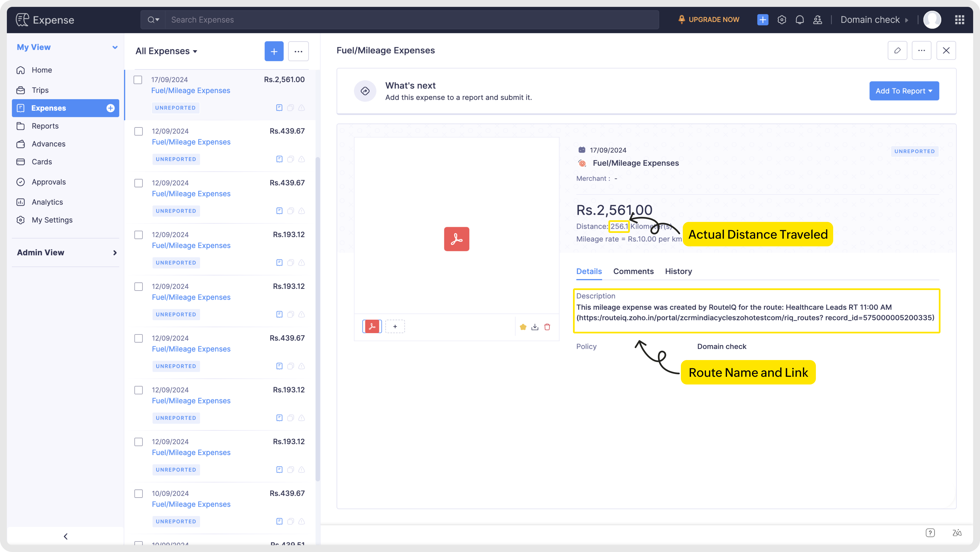Click copy icon on 17/09/2024 expense row
This screenshot has width=980, height=552.
(290, 108)
